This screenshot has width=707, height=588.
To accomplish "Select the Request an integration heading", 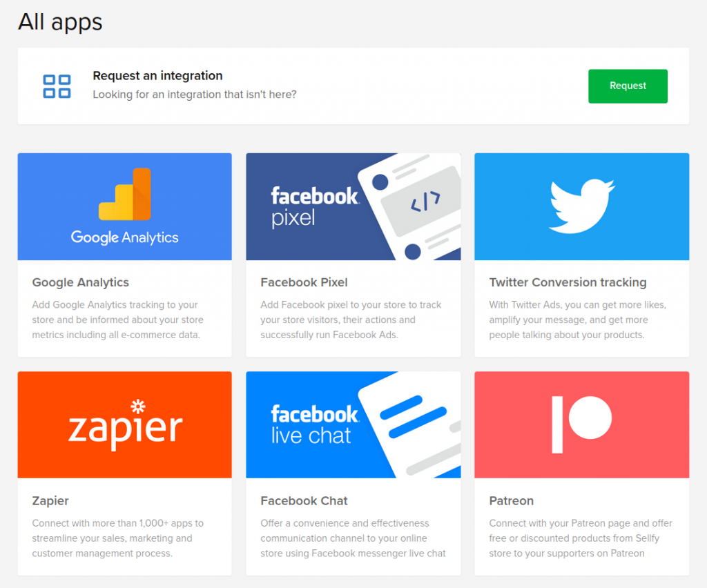I will (157, 76).
